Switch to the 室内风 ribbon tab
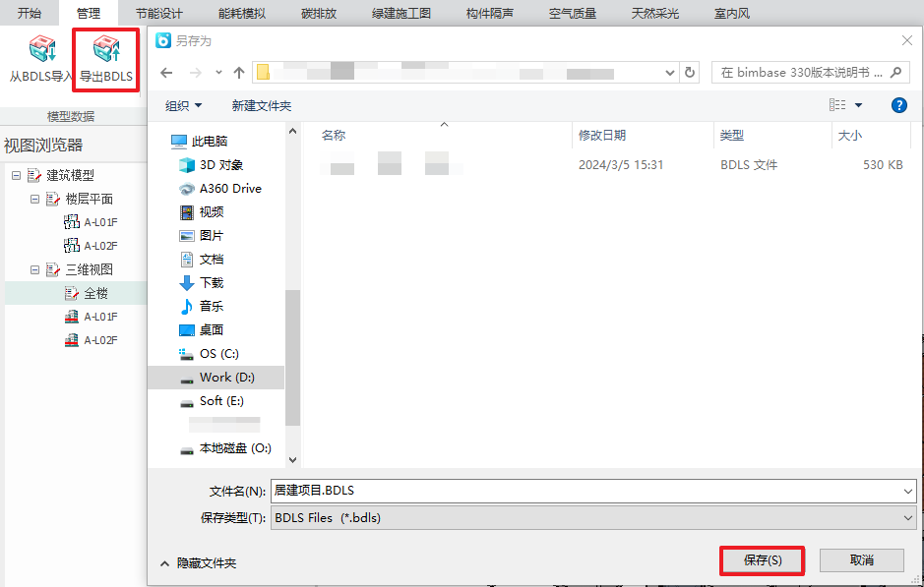Screen dimensions: 924x587 [732, 13]
